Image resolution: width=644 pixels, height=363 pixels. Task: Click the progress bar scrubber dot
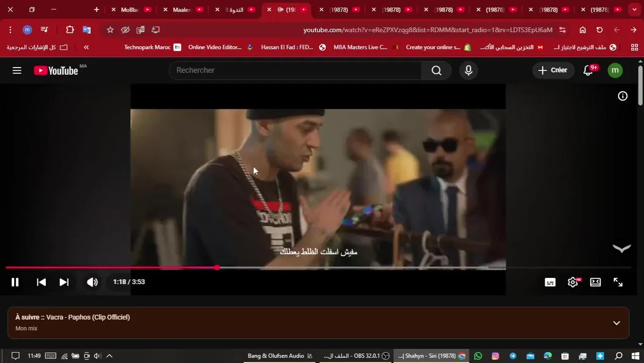click(217, 268)
